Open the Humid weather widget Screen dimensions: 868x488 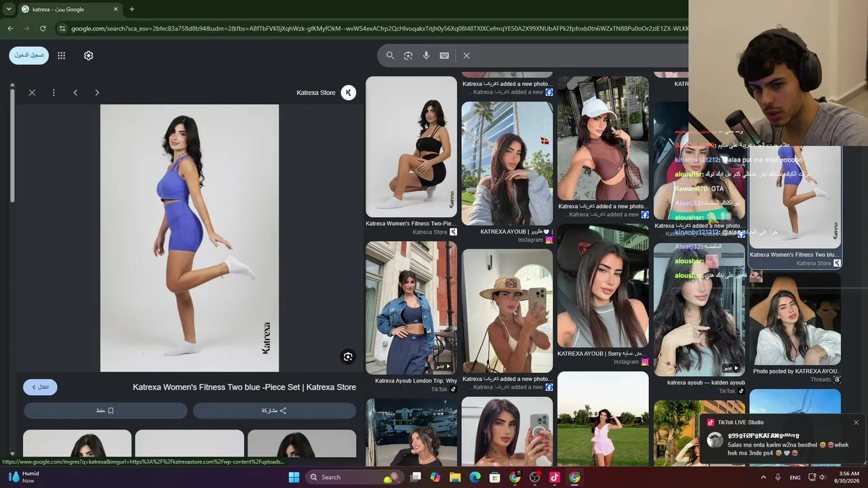pos(23,477)
